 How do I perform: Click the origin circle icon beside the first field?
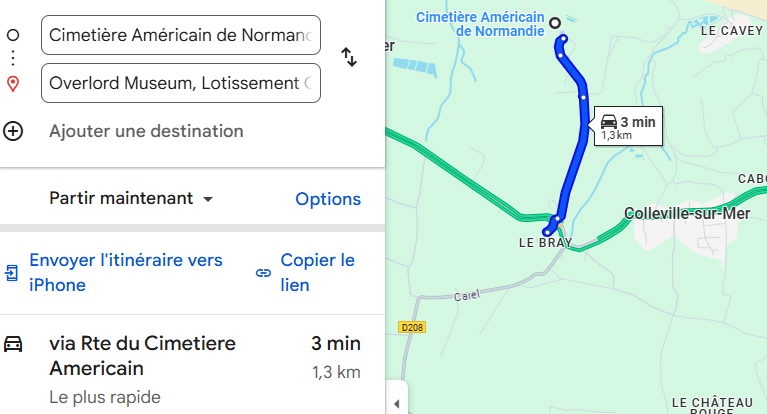click(13, 35)
